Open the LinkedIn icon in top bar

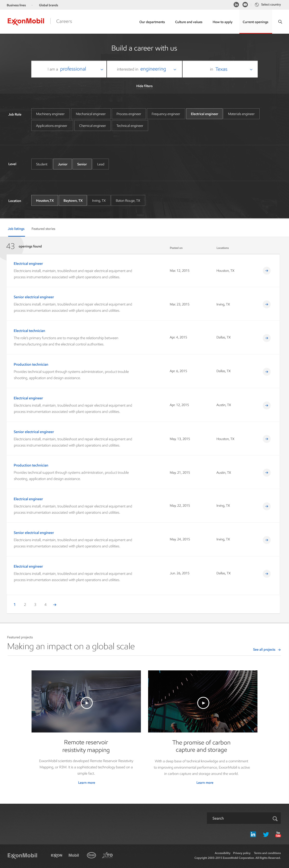click(x=236, y=5)
